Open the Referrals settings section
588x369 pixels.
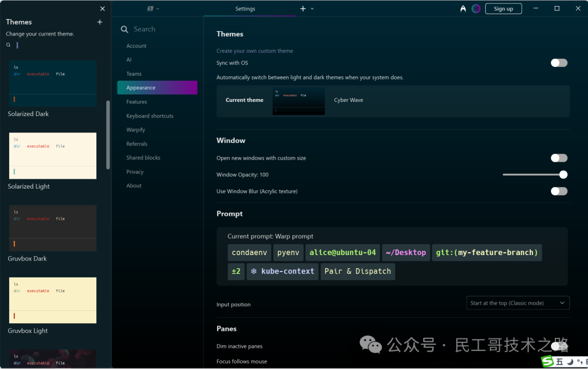(x=137, y=144)
